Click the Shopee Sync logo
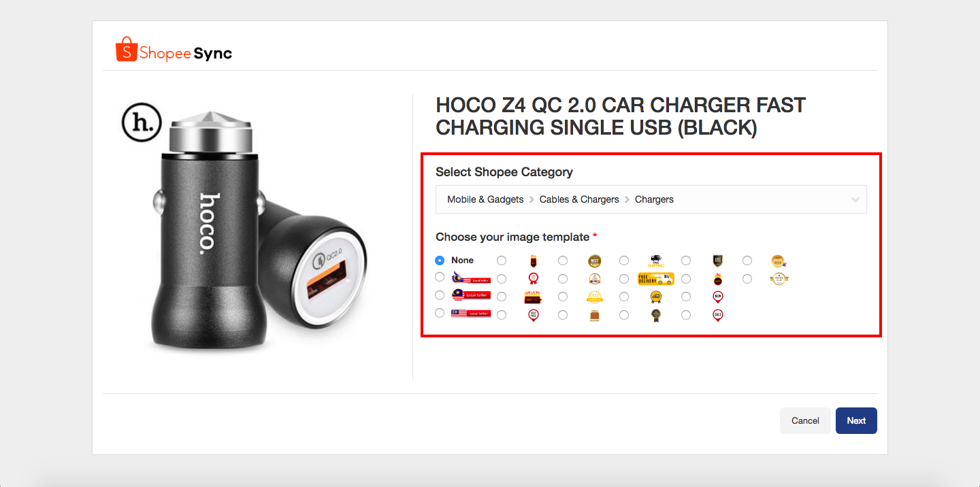 174,50
